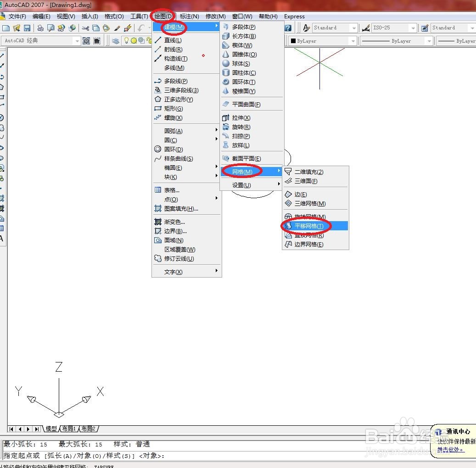Select 图案填充(H)... hatch menu item
This screenshot has height=468, width=476.
pyautogui.click(x=186, y=209)
